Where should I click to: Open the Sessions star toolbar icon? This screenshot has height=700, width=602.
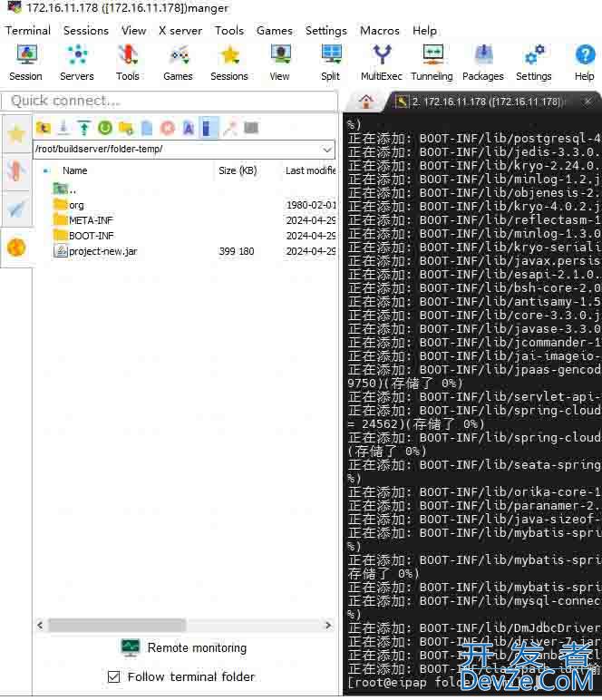[229, 63]
